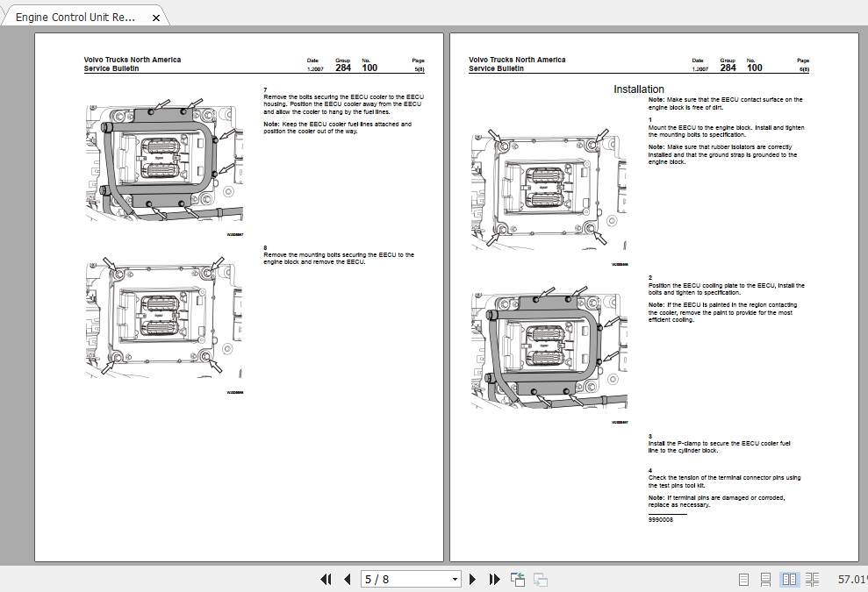Advance to the next page
Viewport: 868px width, 592px height.
pos(472,579)
